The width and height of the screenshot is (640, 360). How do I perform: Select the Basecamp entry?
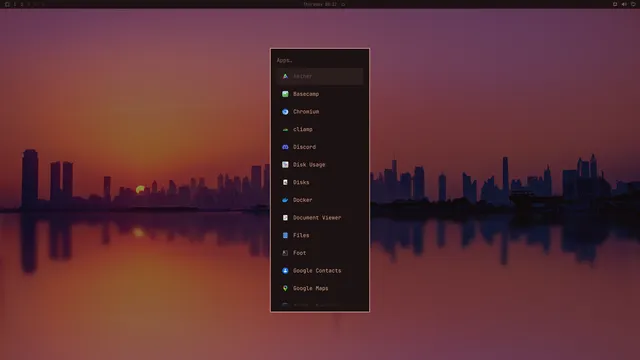(320, 94)
